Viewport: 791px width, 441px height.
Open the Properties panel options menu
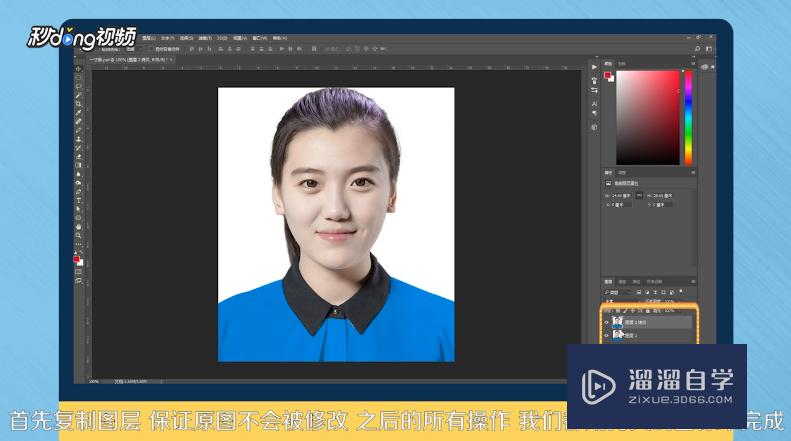[694, 172]
